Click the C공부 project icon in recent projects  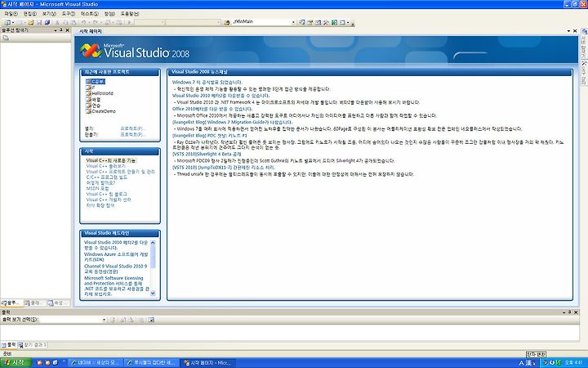pos(88,82)
